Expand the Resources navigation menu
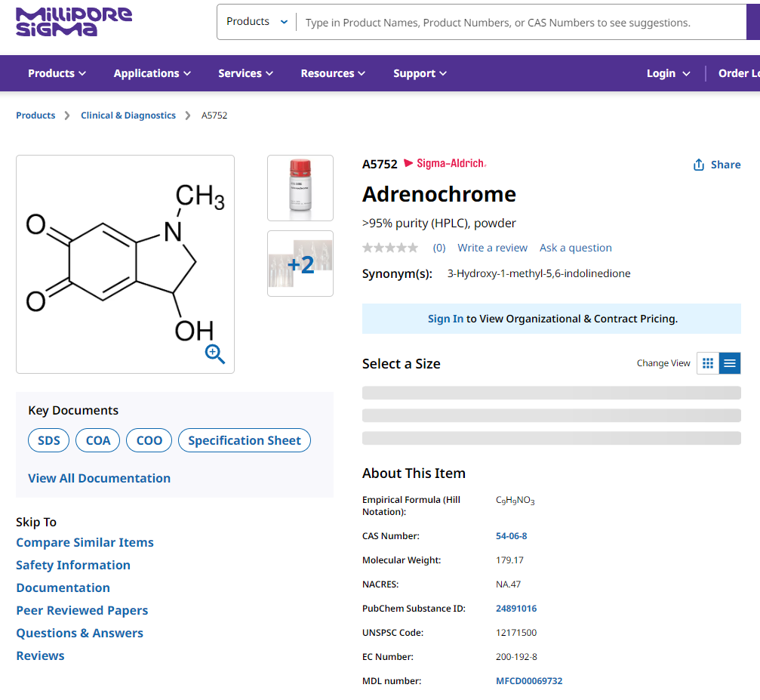This screenshot has width=760, height=700. click(x=333, y=73)
